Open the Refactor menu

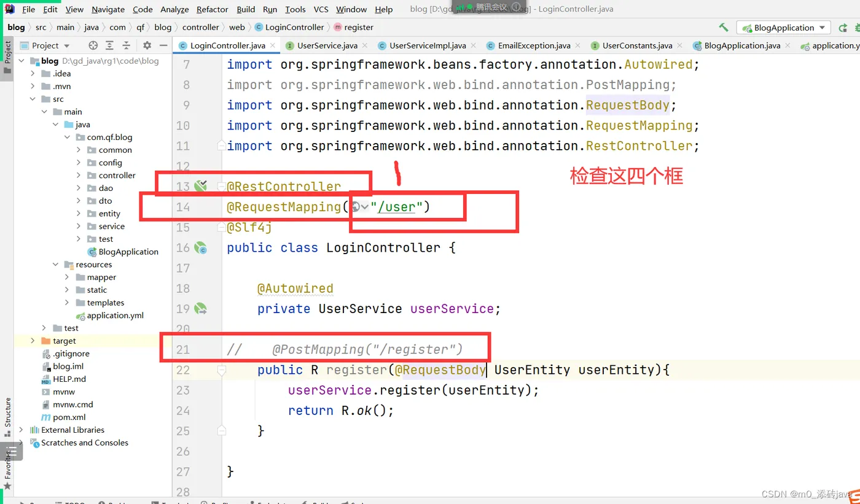coord(213,9)
